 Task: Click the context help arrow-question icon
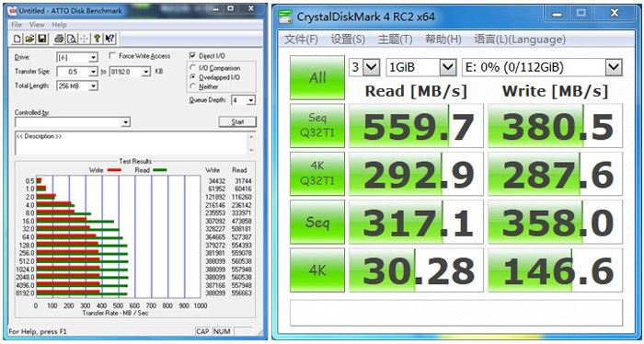(109, 39)
